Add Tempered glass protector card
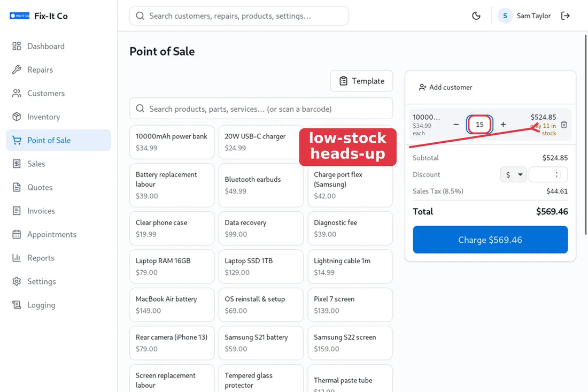Image resolution: width=588 pixels, height=392 pixels. coord(261,379)
